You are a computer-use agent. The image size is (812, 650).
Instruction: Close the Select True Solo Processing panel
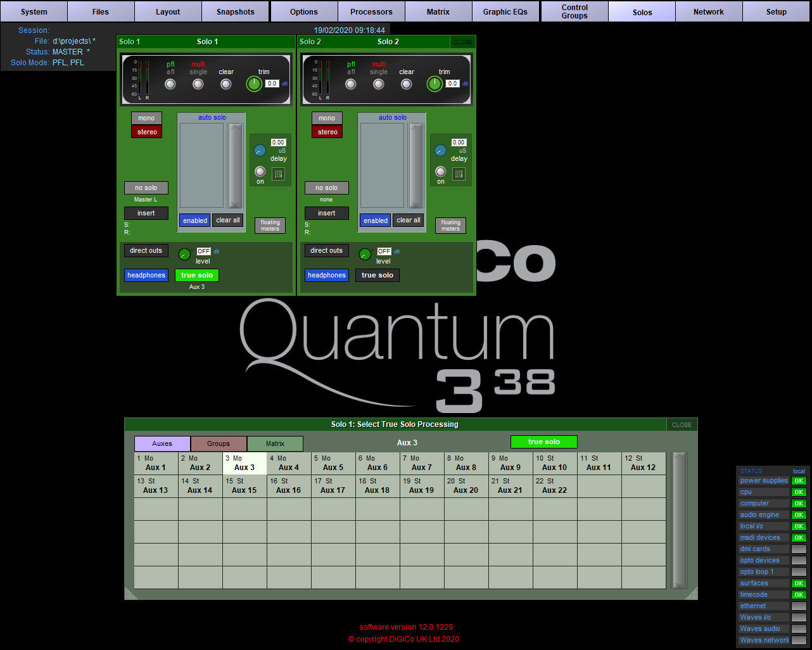[x=682, y=424]
